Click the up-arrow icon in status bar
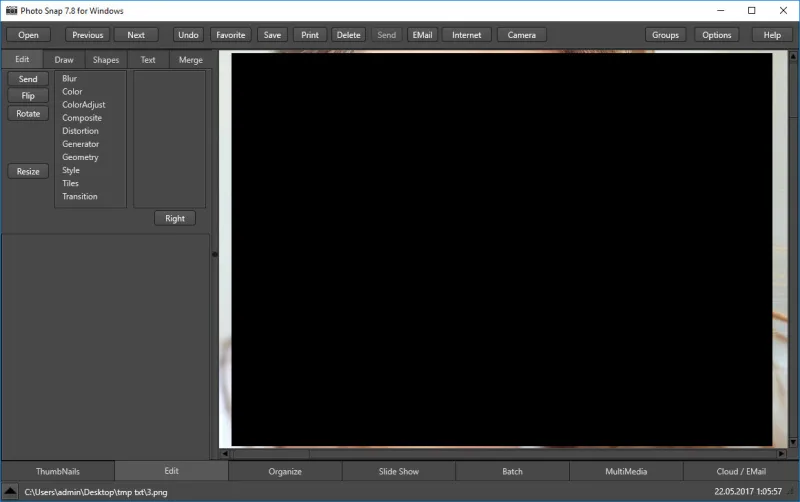 10,492
